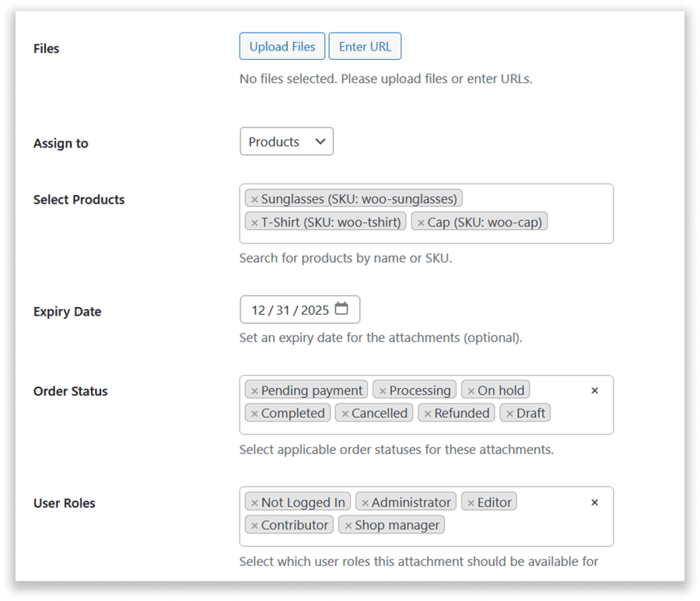Remove the Editor role tag
Image resolution: width=700 pixels, height=601 pixels.
click(471, 503)
